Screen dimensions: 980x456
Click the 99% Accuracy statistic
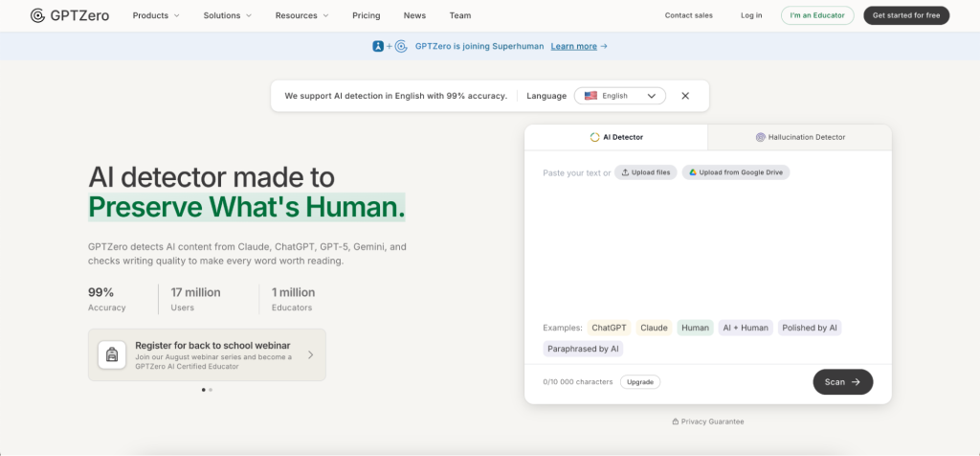point(107,299)
